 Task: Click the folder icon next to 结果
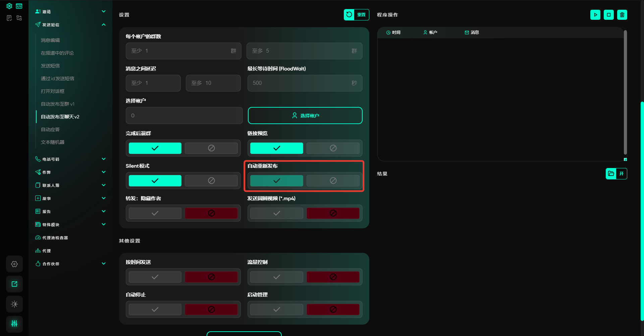tap(611, 174)
